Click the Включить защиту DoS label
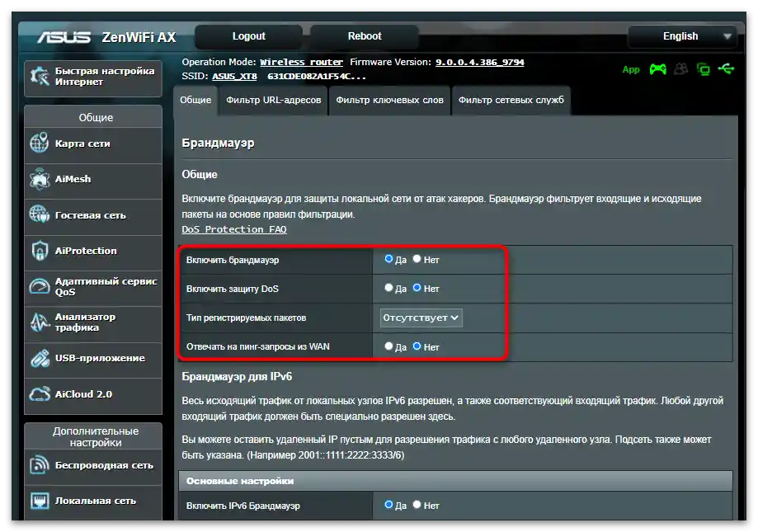Screen dimensions: 758x532 [x=233, y=289]
